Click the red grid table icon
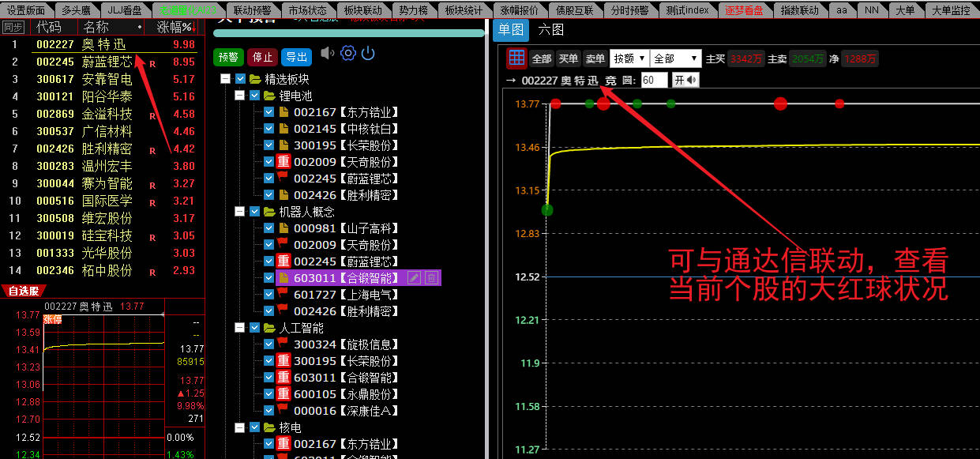 tap(516, 58)
